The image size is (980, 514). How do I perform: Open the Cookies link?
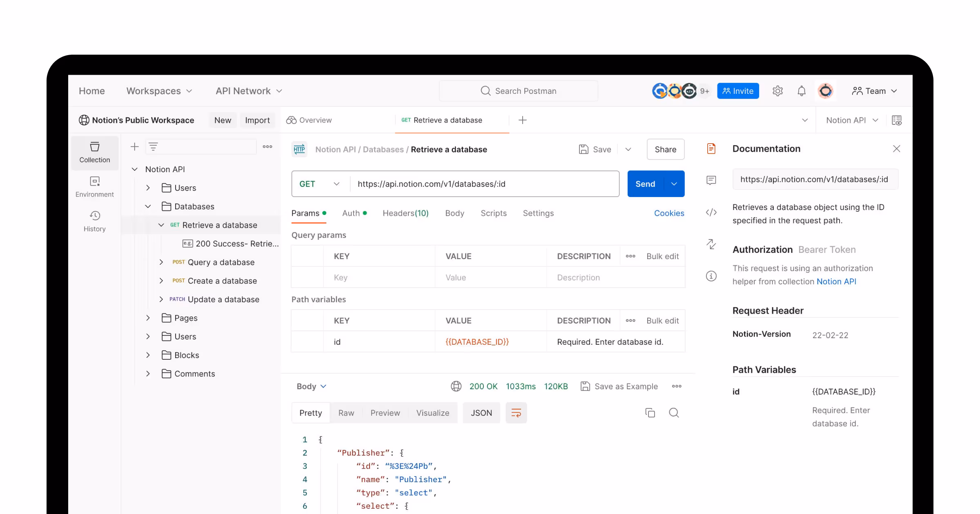point(668,213)
